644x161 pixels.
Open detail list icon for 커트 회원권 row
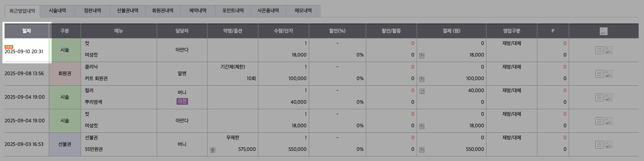599,74
